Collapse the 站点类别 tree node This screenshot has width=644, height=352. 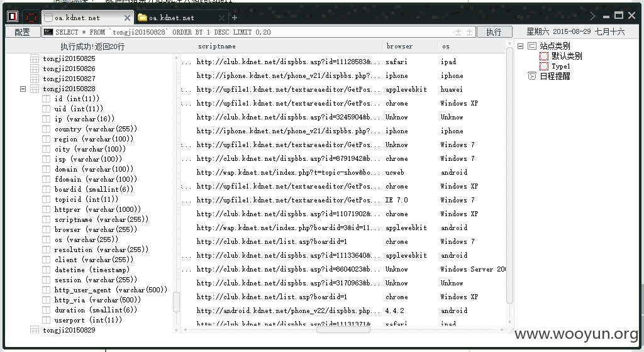(520, 46)
